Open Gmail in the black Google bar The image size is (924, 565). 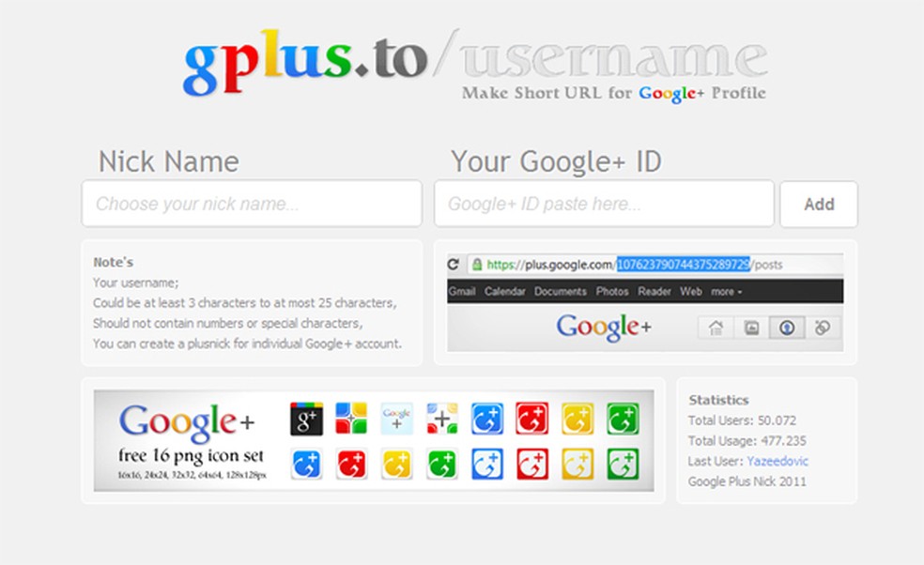pyautogui.click(x=462, y=292)
